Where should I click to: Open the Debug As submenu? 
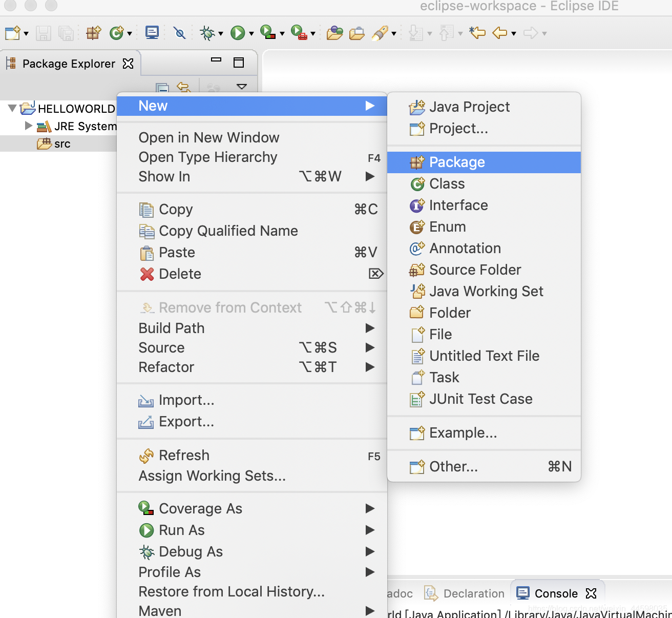tap(252, 551)
